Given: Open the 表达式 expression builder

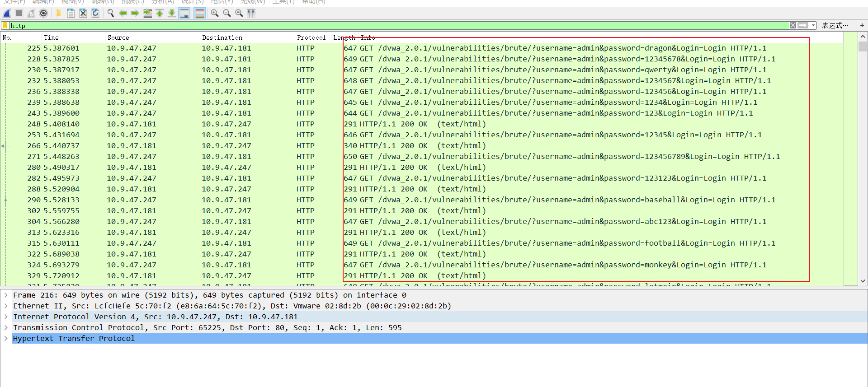Looking at the screenshot, I should pos(835,25).
